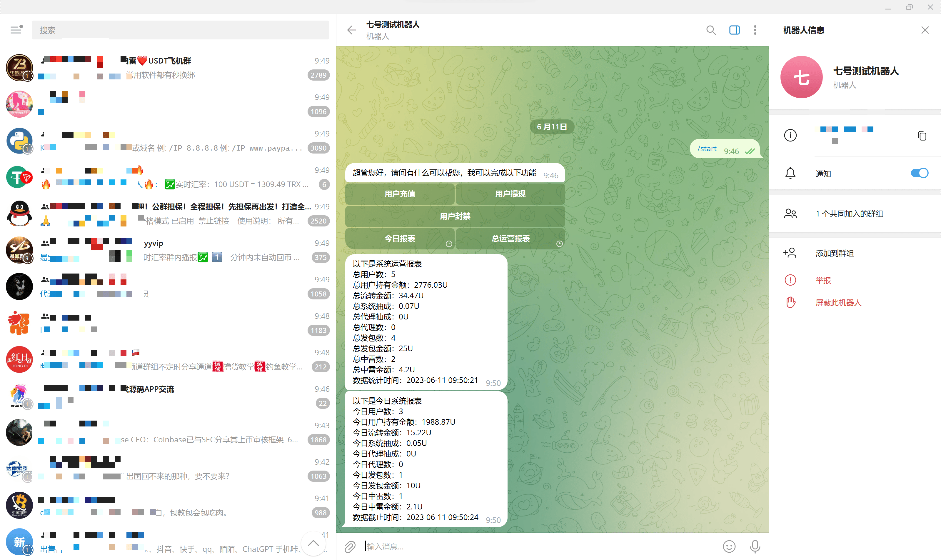Open the emoji picker smiley icon

point(729,546)
